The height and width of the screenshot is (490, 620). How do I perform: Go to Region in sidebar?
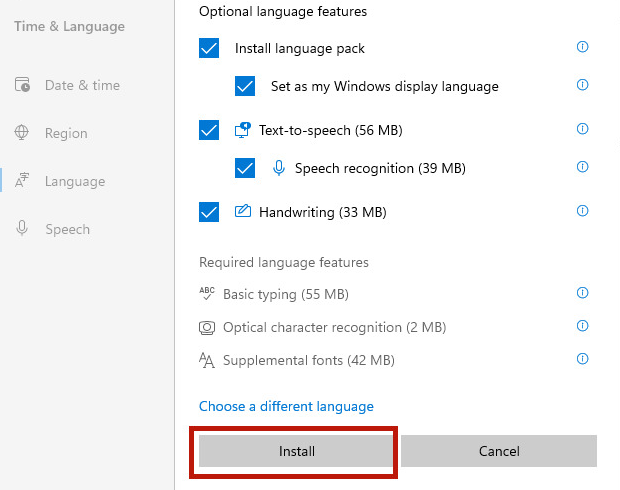pos(65,133)
